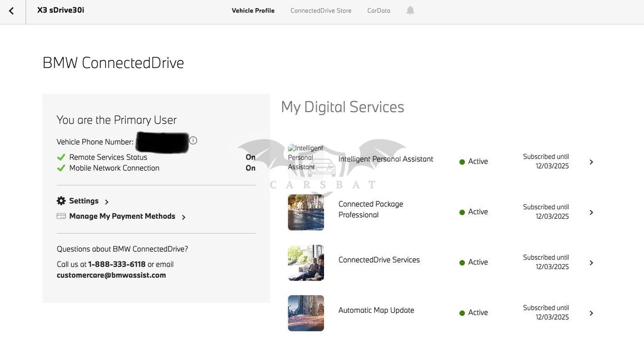This screenshot has height=338, width=644.
Task: Click the Settings gear icon
Action: (x=61, y=201)
